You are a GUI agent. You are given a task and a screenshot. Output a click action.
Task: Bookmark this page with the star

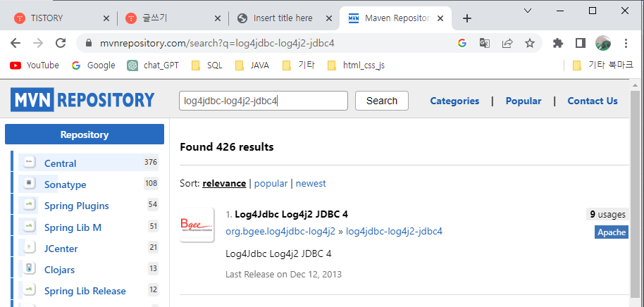click(530, 43)
